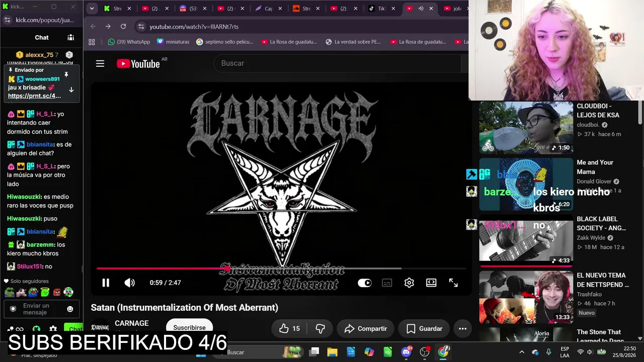Switch to the first Kick Stre tab

coord(117,9)
